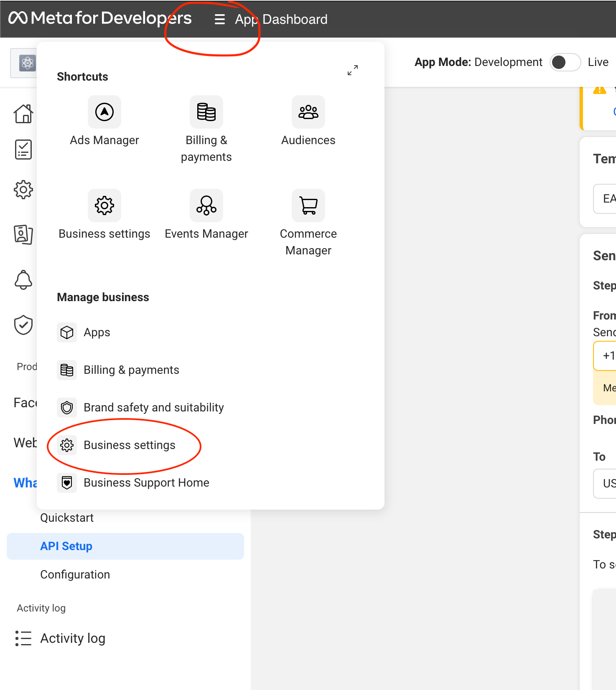
Task: Open the Quickstart sidebar item
Action: click(67, 518)
